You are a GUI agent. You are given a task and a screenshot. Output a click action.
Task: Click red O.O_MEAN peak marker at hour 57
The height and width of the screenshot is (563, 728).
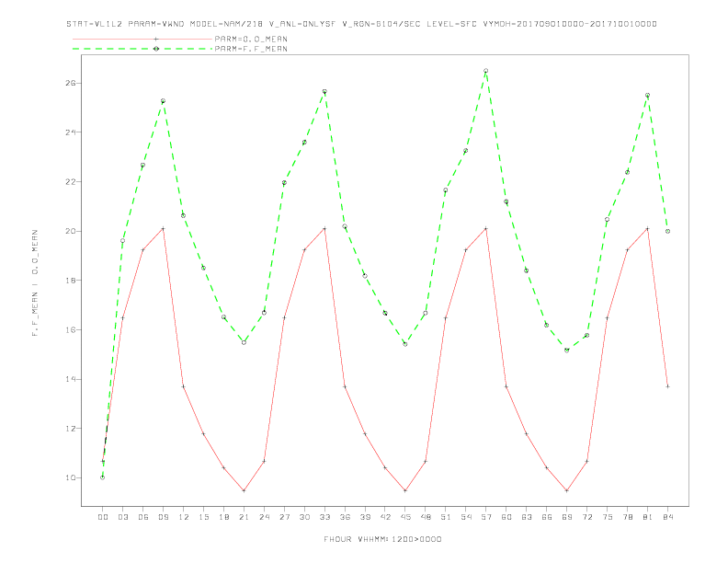click(x=486, y=228)
